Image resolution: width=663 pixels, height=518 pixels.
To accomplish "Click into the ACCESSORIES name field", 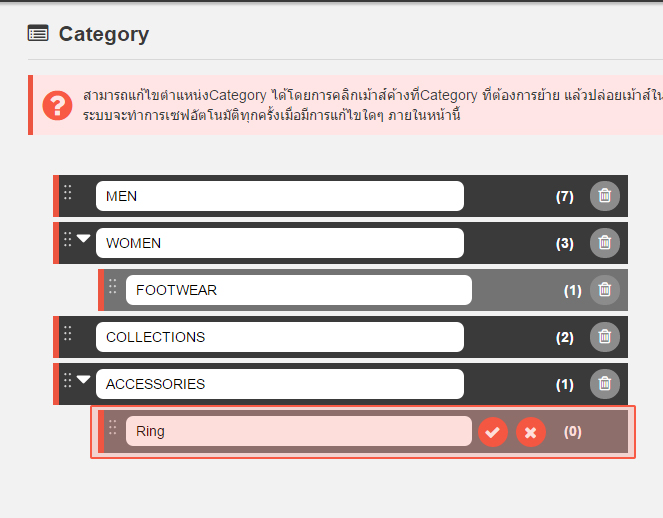I will [x=280, y=384].
